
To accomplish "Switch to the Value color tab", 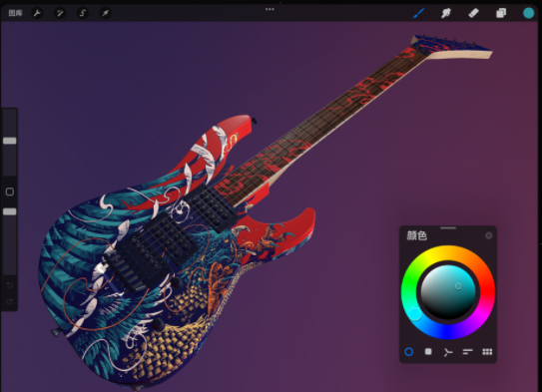I will click(468, 351).
